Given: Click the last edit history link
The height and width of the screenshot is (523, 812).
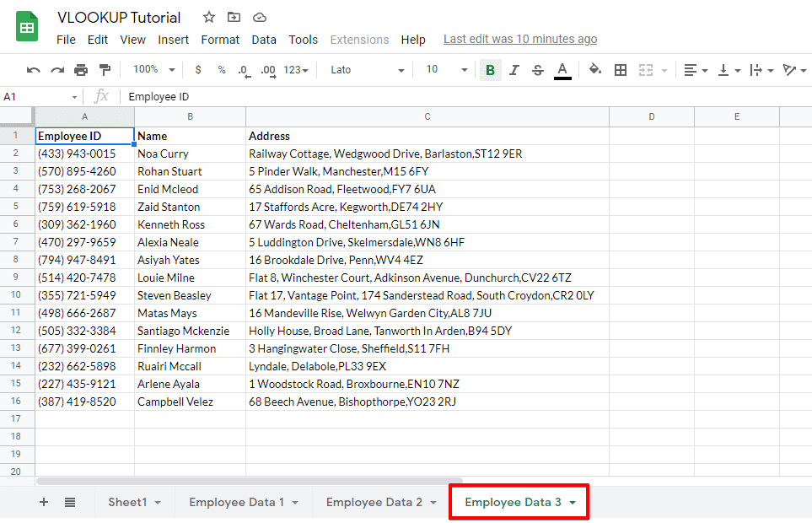Looking at the screenshot, I should click(520, 39).
